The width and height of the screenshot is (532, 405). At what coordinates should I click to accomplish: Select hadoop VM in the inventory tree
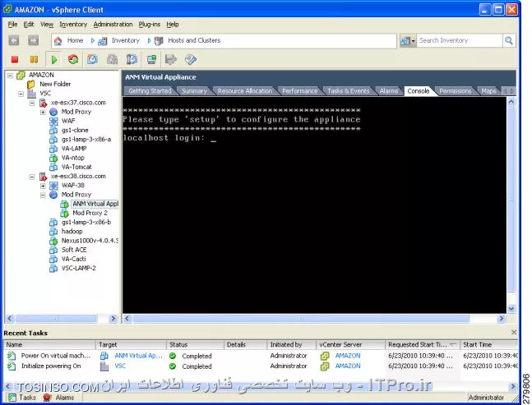pyautogui.click(x=72, y=232)
